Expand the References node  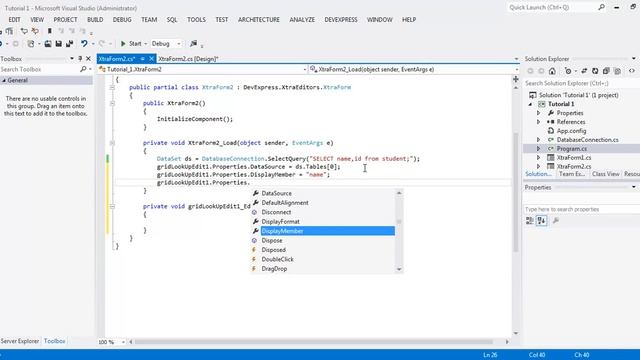tap(538, 122)
